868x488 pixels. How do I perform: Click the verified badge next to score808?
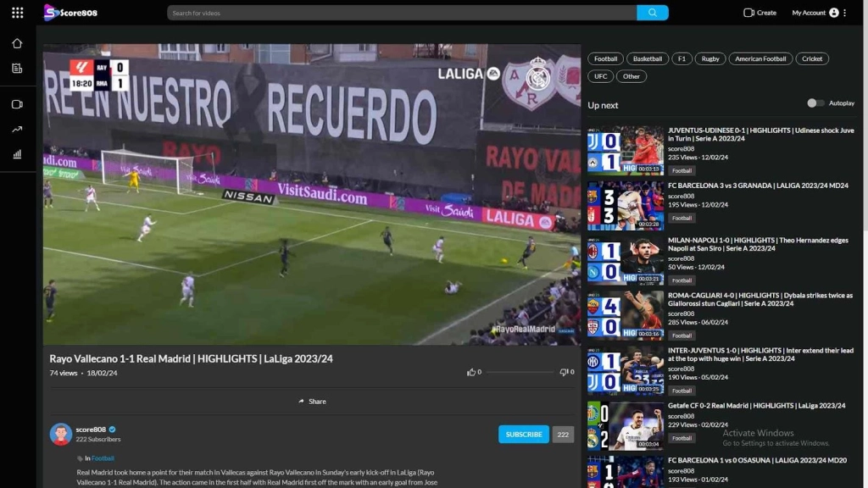(113, 430)
